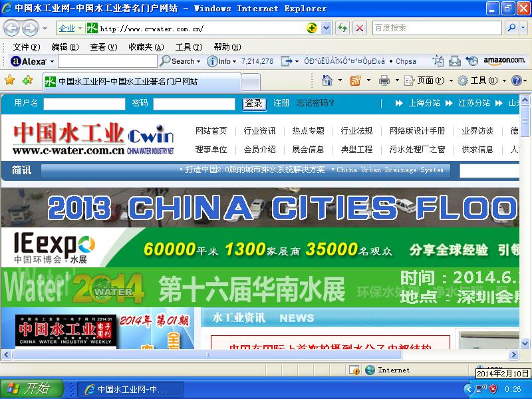Select the 中国水工业网 browser tab

(x=142, y=82)
